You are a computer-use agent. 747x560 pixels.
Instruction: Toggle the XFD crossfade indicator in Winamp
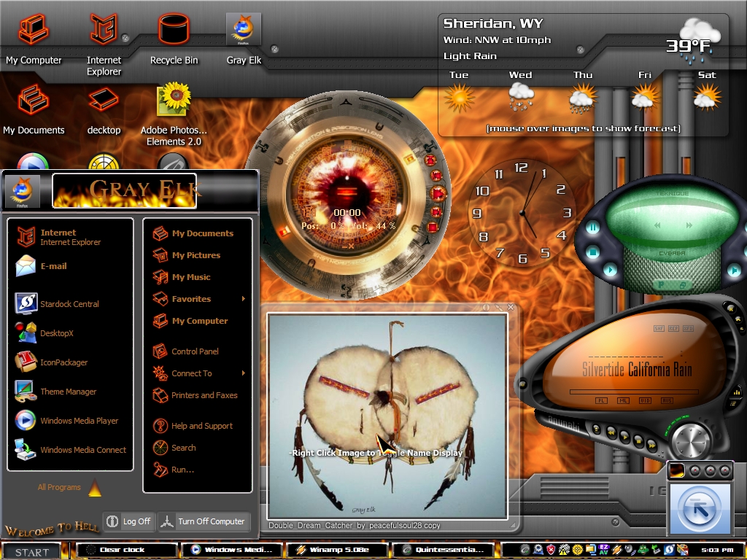(689, 329)
